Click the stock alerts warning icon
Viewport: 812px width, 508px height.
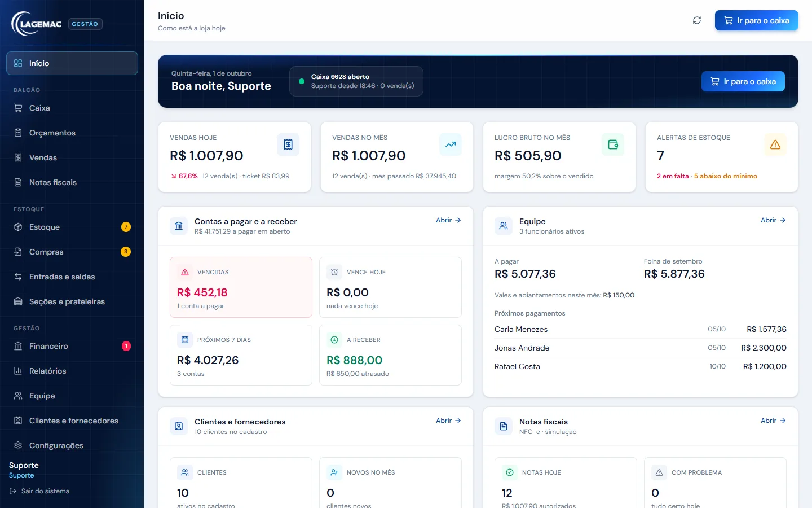pos(775,144)
